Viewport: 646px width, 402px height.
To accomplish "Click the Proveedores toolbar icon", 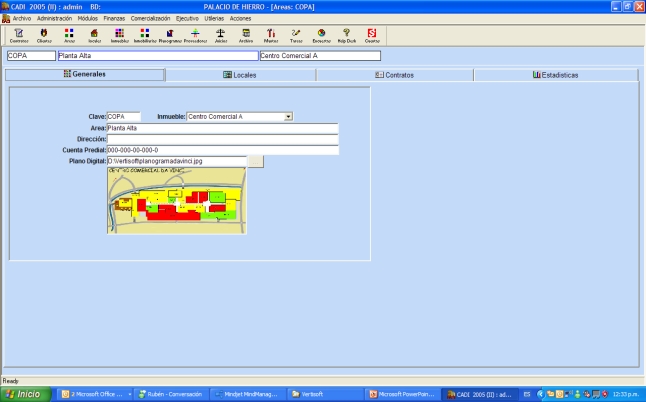I will coord(195,35).
